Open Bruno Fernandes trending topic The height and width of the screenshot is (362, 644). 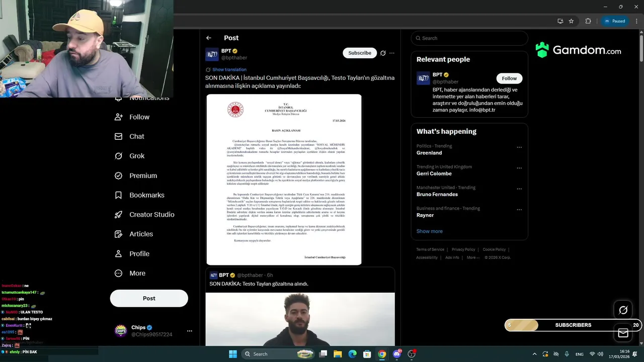(437, 195)
